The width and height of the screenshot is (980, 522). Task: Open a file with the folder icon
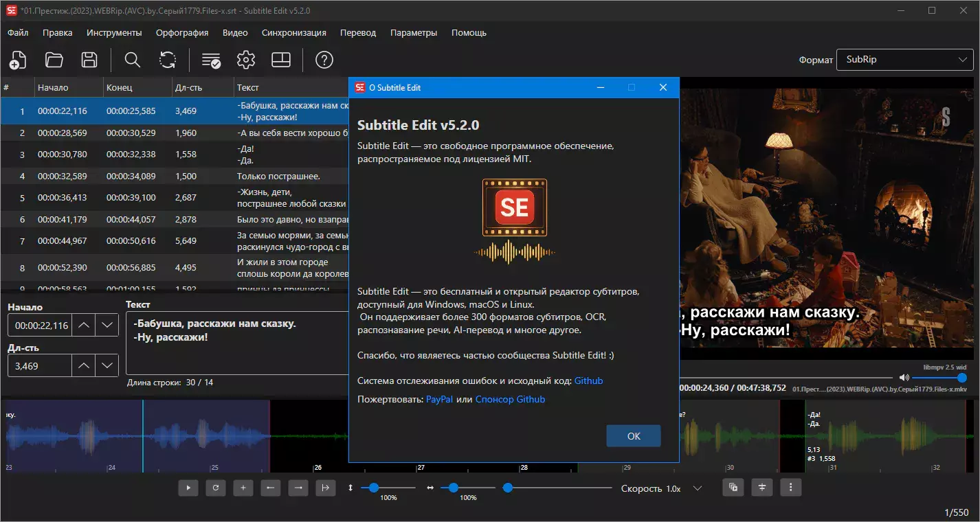(x=54, y=60)
